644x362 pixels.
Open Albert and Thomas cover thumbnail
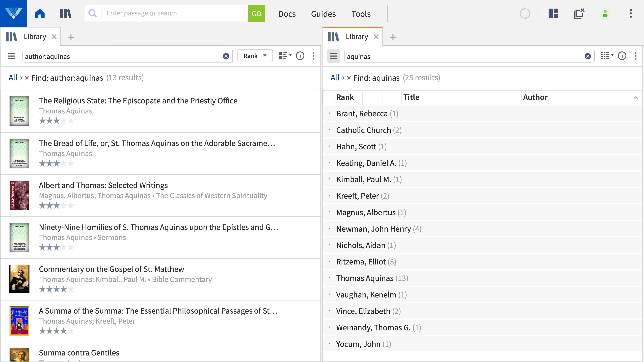[19, 195]
